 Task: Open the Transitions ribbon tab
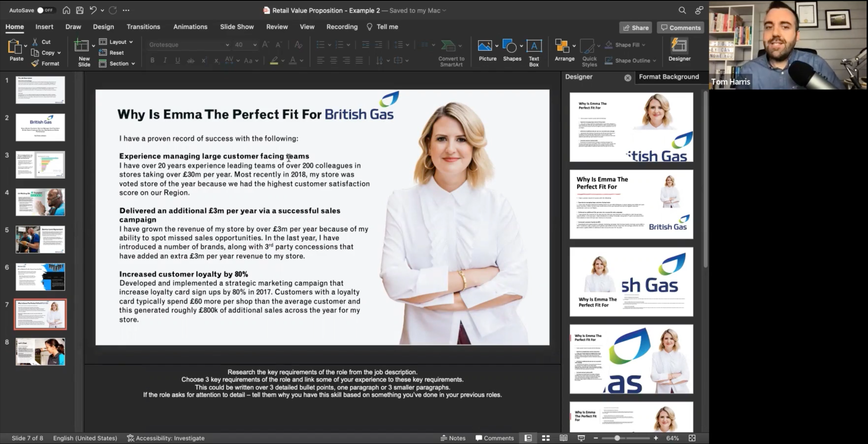pyautogui.click(x=143, y=27)
